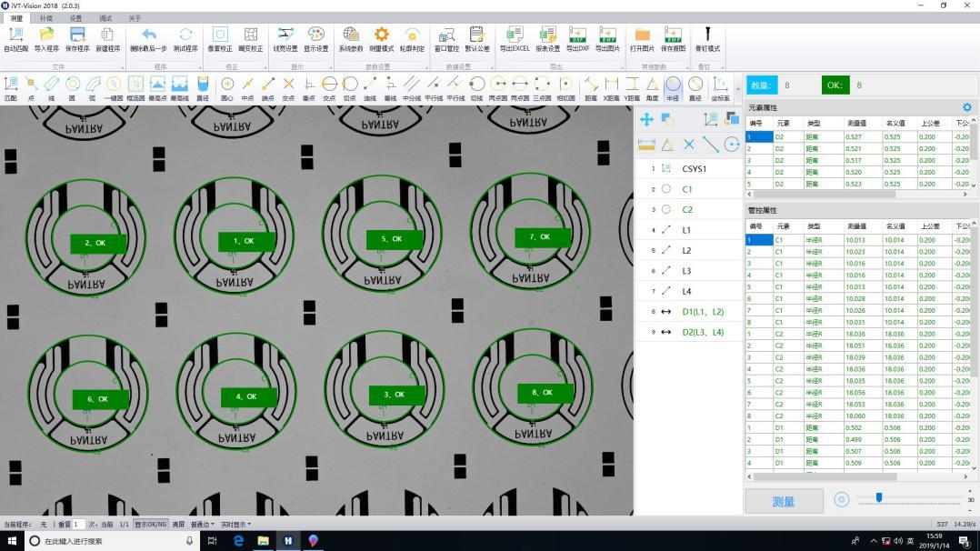Select D1(L1、L2) in the element list
This screenshot has width=980, height=551.
(x=703, y=312)
